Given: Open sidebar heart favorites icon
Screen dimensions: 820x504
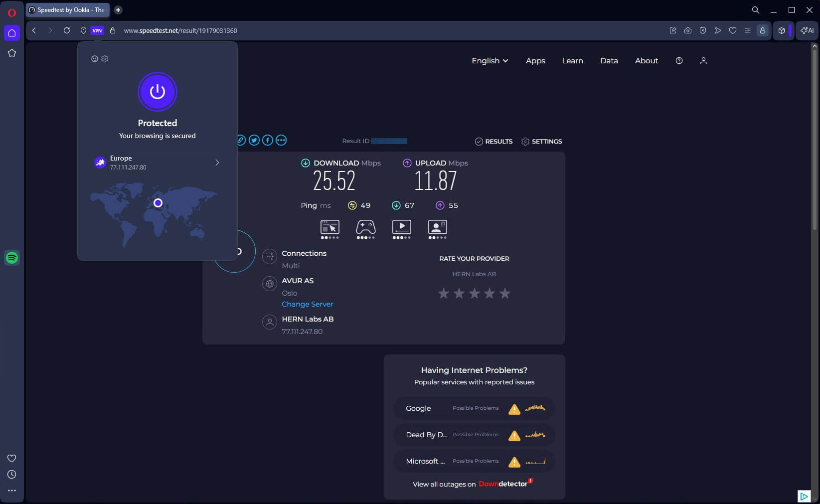Looking at the screenshot, I should (x=12, y=458).
